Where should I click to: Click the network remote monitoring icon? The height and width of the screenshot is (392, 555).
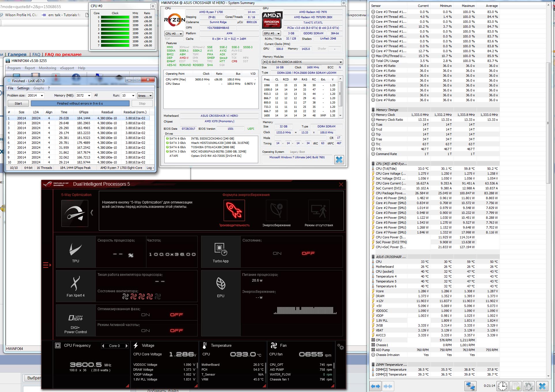click(470, 386)
